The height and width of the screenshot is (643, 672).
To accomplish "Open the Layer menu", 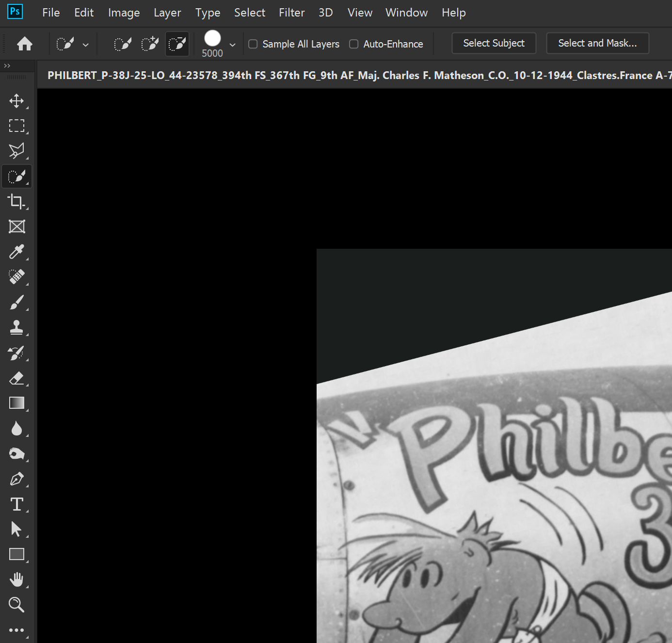I will coord(167,13).
